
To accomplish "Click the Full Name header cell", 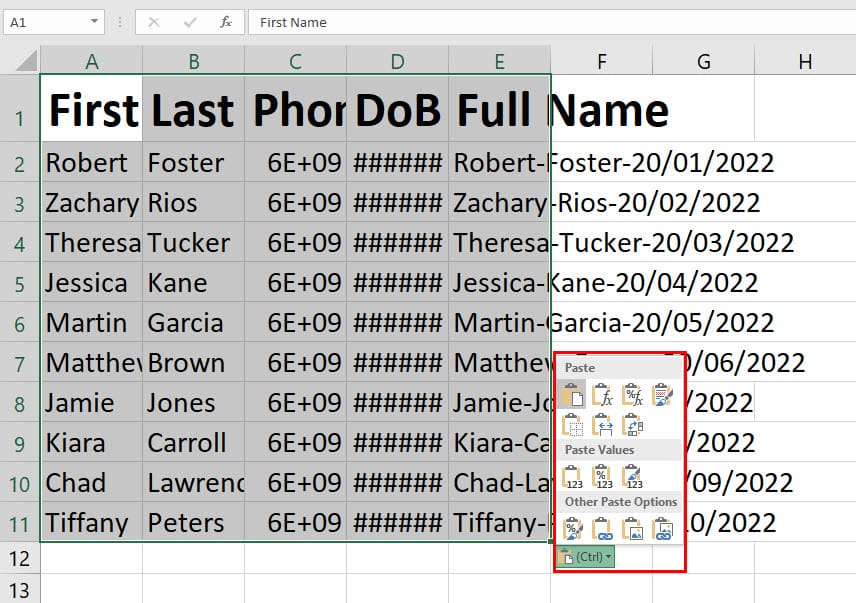I will tap(500, 108).
